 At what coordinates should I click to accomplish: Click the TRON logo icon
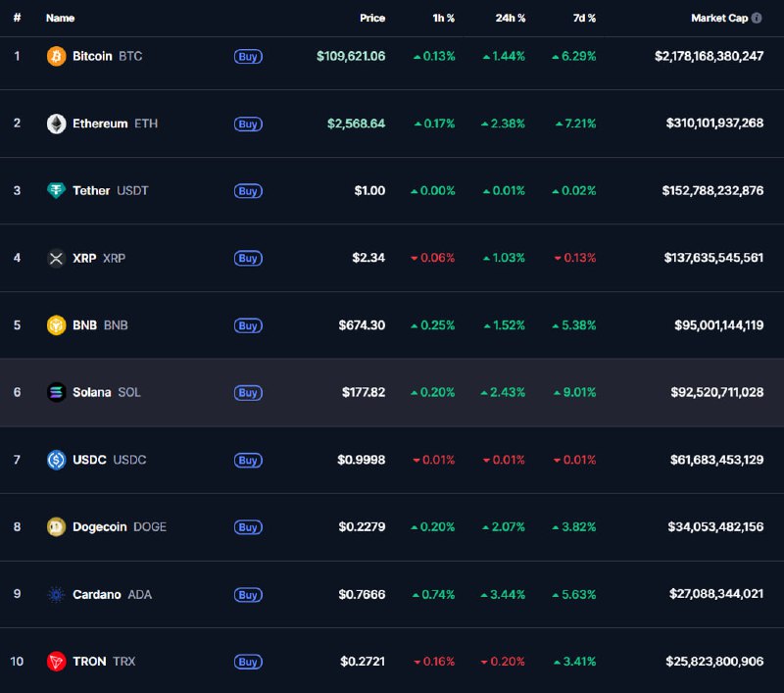[57, 662]
